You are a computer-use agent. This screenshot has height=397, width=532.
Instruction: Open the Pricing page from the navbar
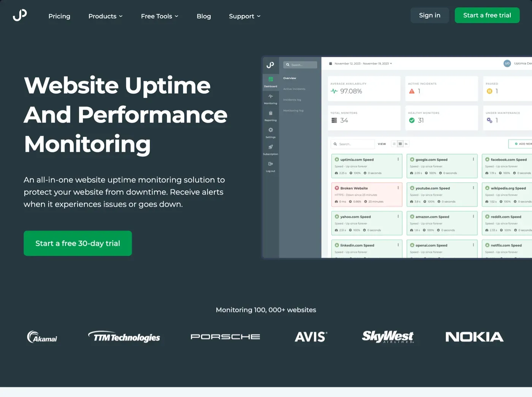[x=59, y=16]
